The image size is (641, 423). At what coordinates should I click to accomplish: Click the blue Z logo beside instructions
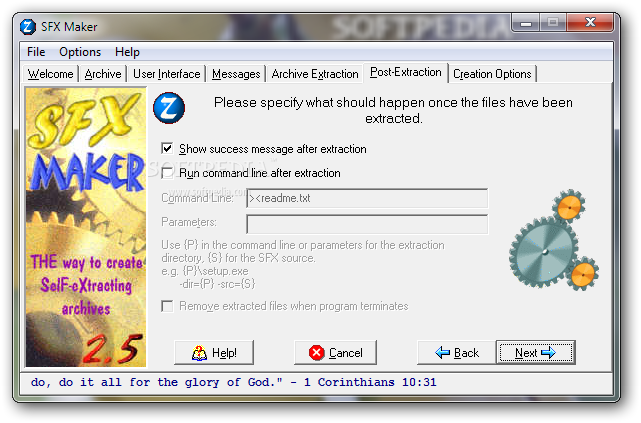[169, 108]
